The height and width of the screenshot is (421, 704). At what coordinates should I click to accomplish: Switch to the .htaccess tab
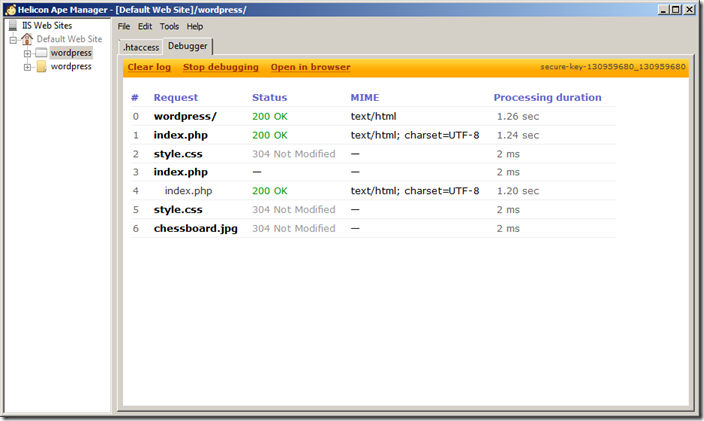point(140,47)
